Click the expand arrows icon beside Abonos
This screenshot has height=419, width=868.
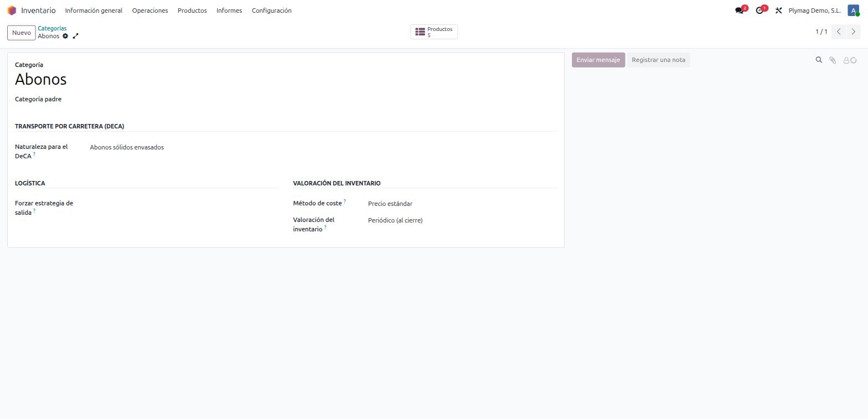coord(76,36)
